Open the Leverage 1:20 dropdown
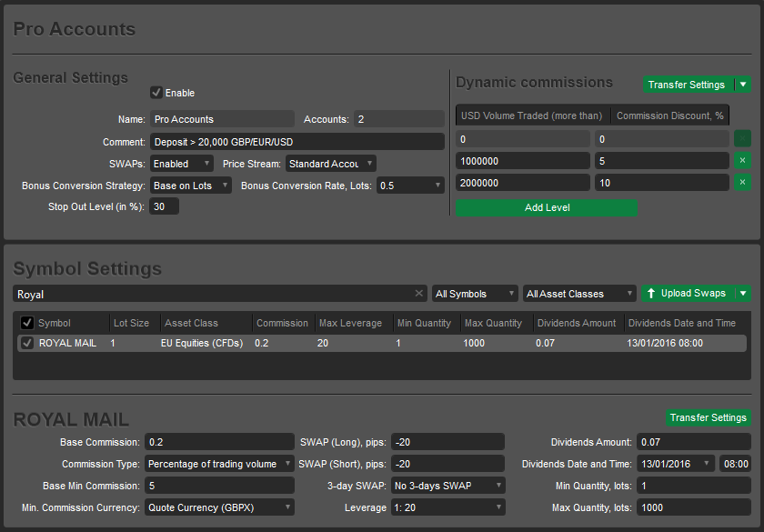Image resolution: width=764 pixels, height=532 pixels. pos(447,507)
